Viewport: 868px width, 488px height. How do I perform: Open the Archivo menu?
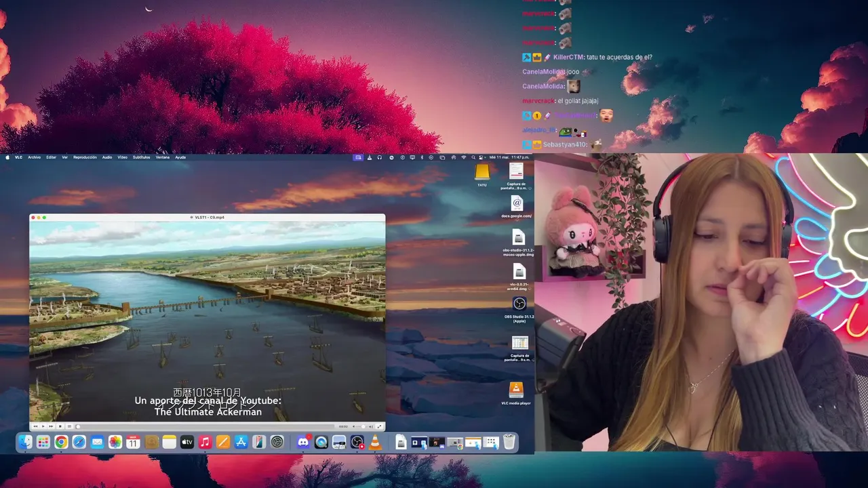point(34,157)
